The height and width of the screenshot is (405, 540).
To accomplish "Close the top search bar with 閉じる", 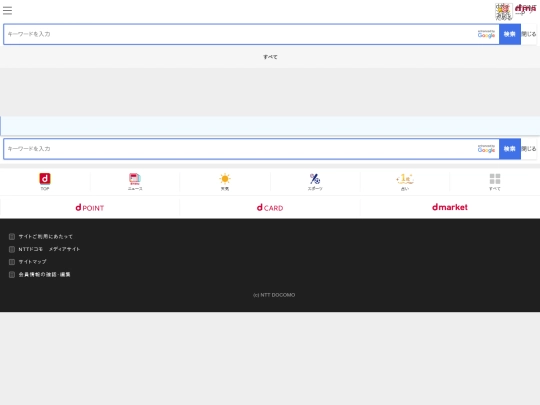I will click(529, 34).
